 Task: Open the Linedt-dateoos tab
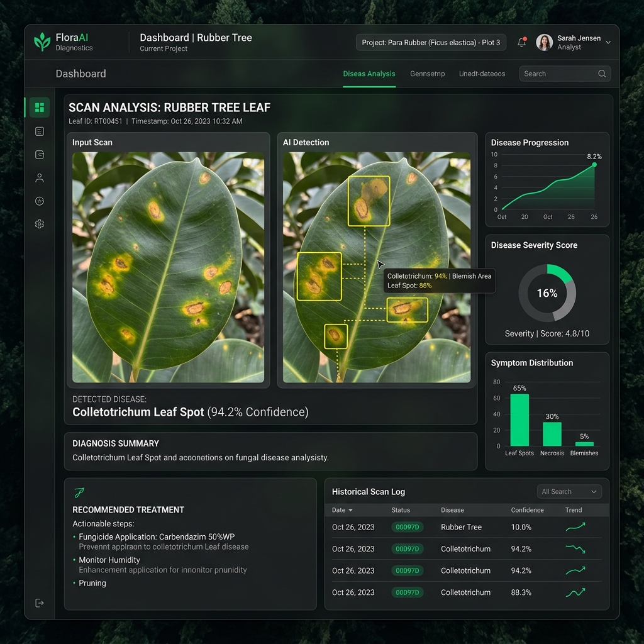click(482, 74)
